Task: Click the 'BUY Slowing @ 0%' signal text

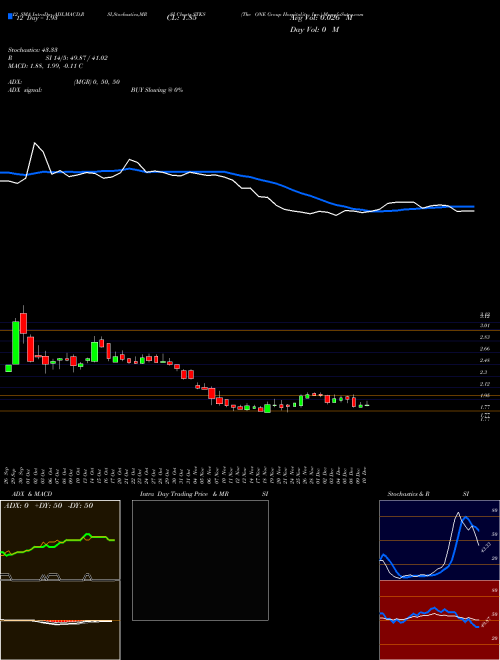Action: pos(157,90)
